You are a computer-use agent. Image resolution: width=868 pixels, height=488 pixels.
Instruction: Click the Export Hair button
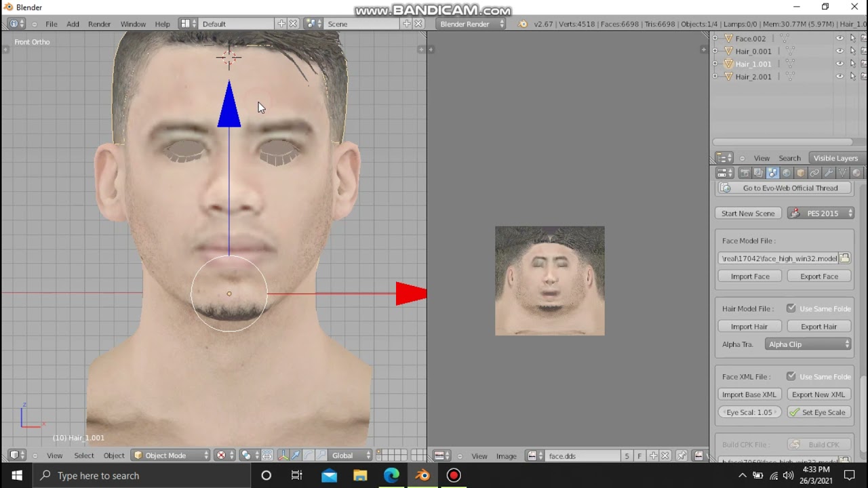(819, 327)
